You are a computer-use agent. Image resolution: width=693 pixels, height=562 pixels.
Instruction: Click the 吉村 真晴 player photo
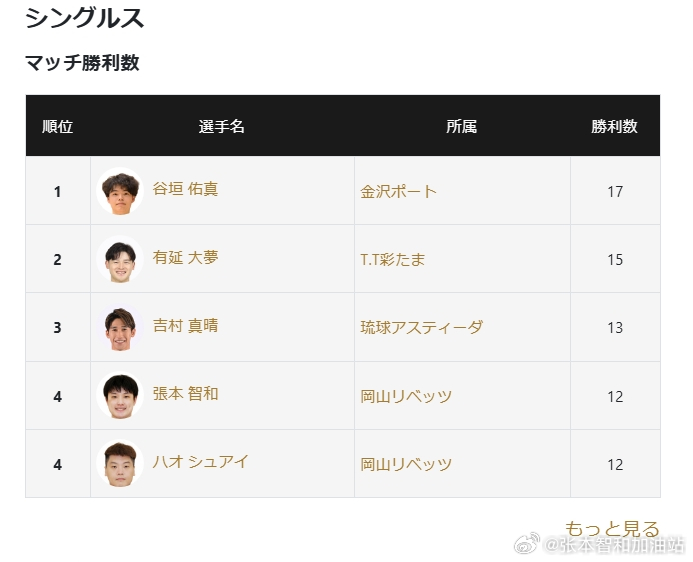[x=120, y=327]
